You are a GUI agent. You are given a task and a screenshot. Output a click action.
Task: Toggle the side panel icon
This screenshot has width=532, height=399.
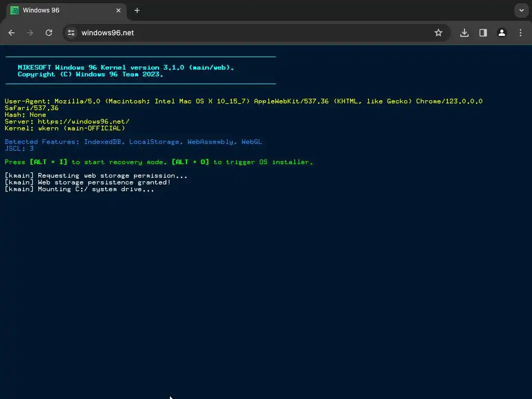(x=483, y=33)
